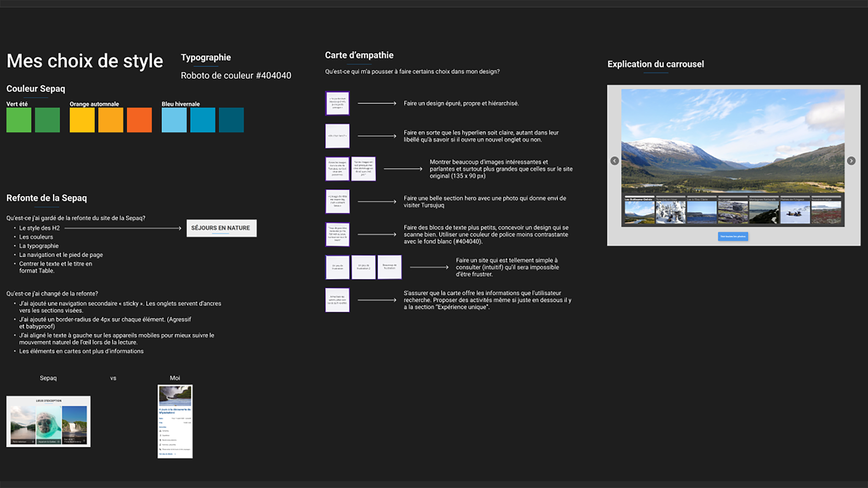Click the blue 'Voir toutes les photos' button
Image resolution: width=868 pixels, height=488 pixels.
[x=733, y=236]
